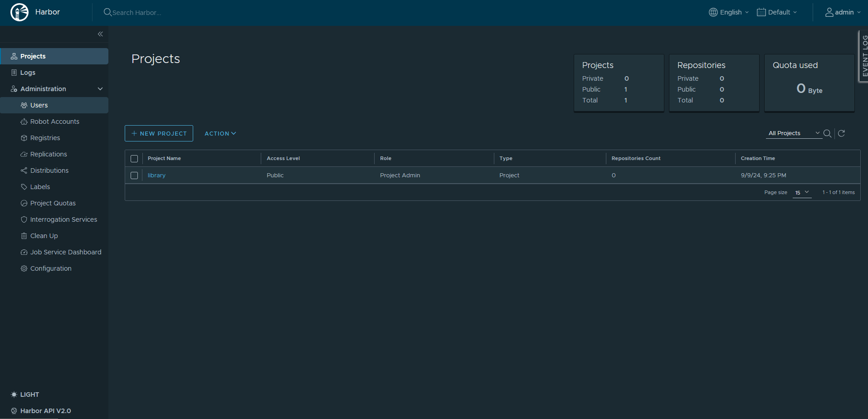Click the Role column header
This screenshot has width=868, height=419.
385,158
